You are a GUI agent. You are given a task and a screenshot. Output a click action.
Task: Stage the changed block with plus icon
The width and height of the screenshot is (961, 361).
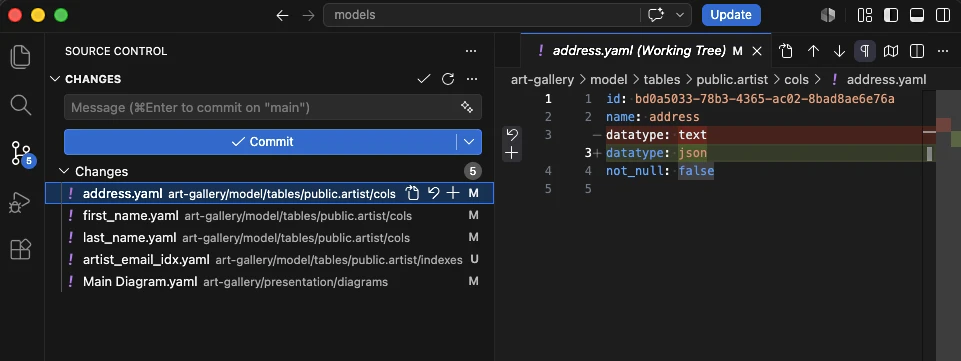[x=512, y=153]
